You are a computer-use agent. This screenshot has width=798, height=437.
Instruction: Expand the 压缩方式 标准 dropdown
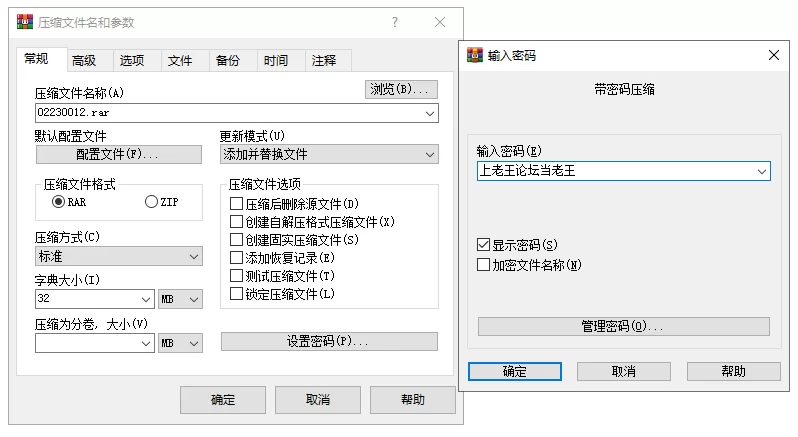tap(119, 256)
